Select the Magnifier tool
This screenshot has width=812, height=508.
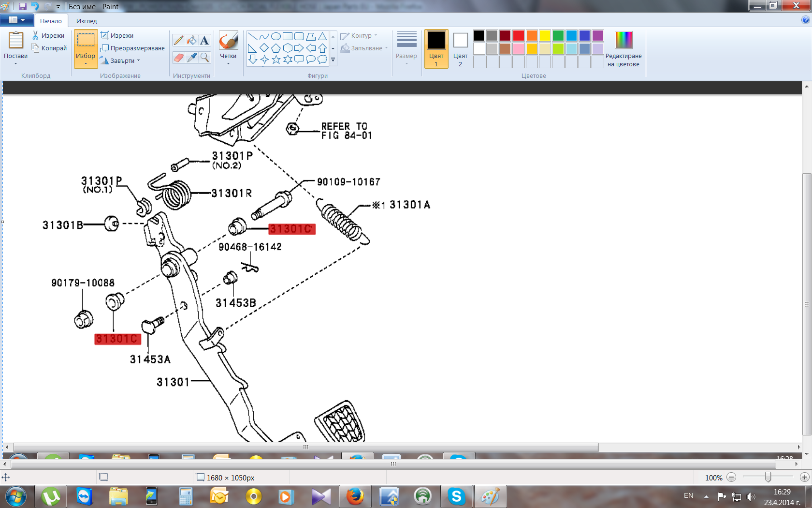pyautogui.click(x=204, y=58)
